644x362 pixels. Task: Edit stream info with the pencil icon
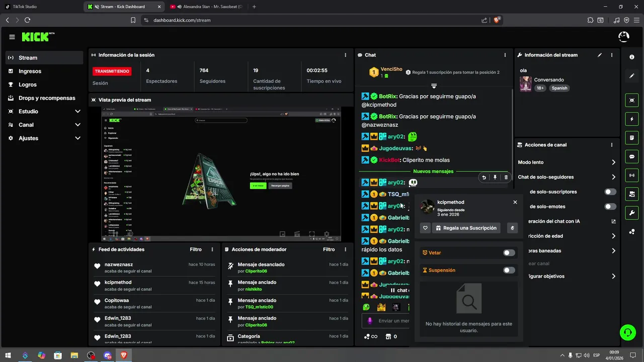pyautogui.click(x=600, y=55)
